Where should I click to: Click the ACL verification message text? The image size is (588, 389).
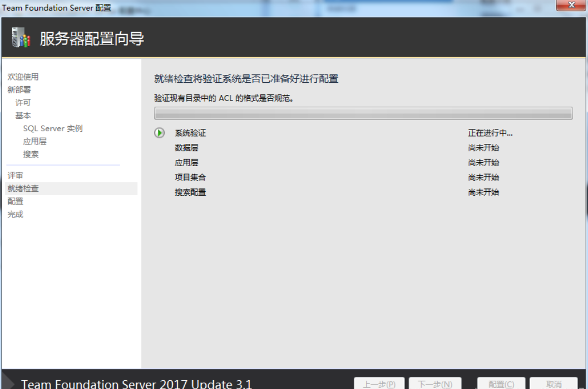pos(224,98)
